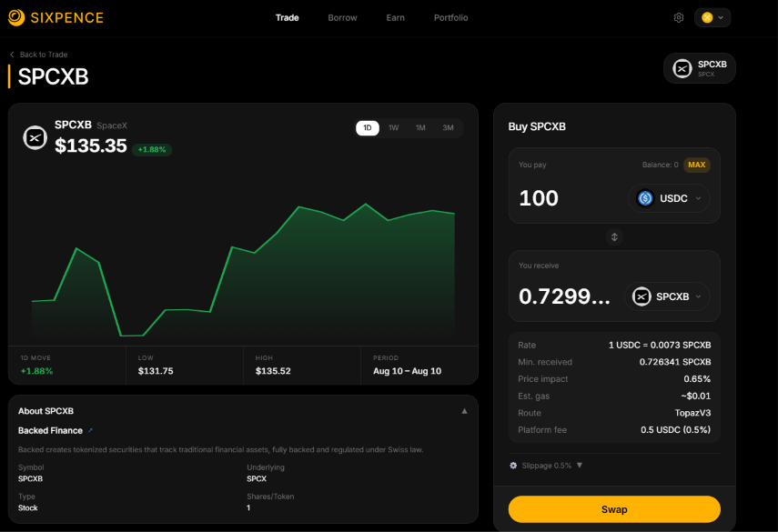Click the HIGH value $135.52
Viewport: 778px width, 532px height.
point(273,371)
